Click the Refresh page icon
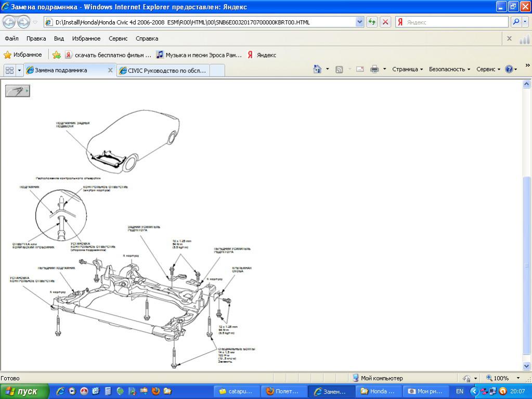 tap(372, 22)
